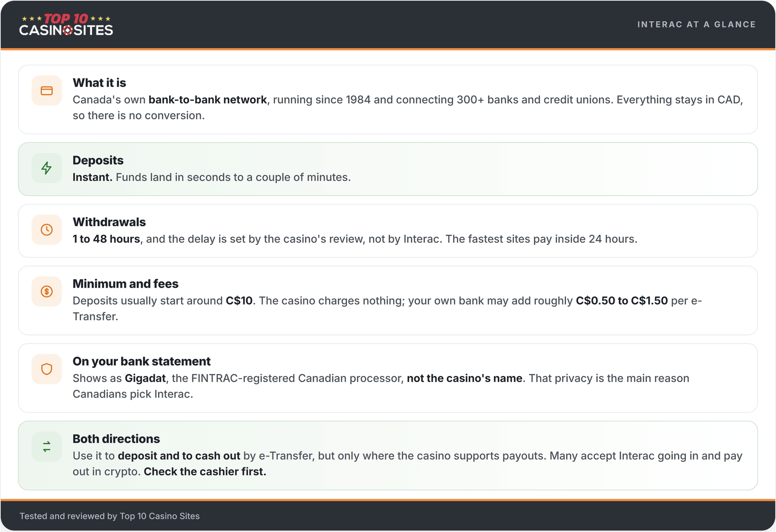Select the Both directions heading

coord(116,439)
